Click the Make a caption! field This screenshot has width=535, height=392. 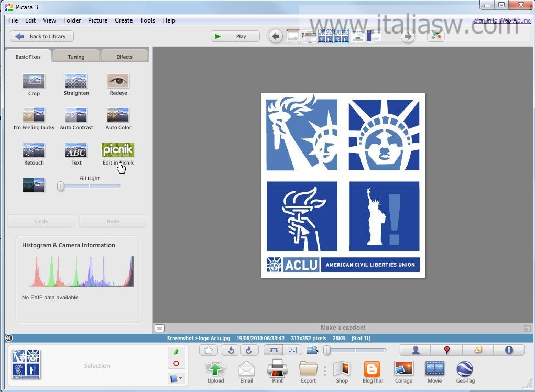(x=343, y=328)
